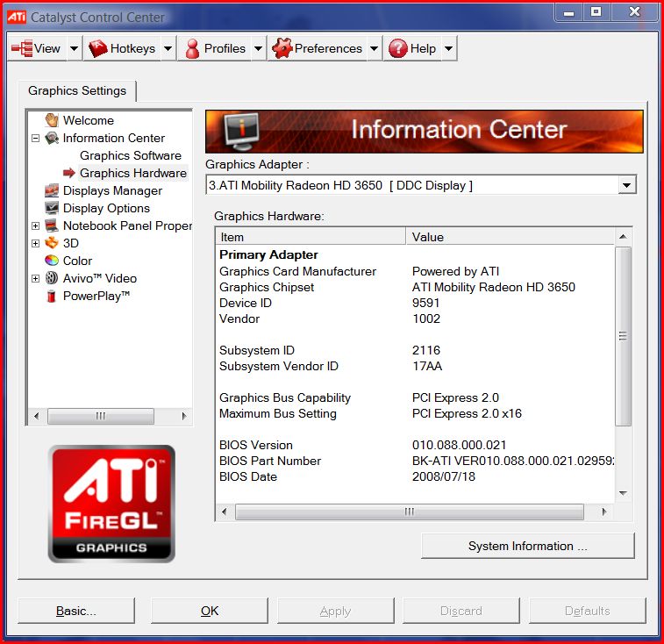This screenshot has height=644, width=664.
Task: Expand the Notebook Panel Properties node
Action: point(36,225)
